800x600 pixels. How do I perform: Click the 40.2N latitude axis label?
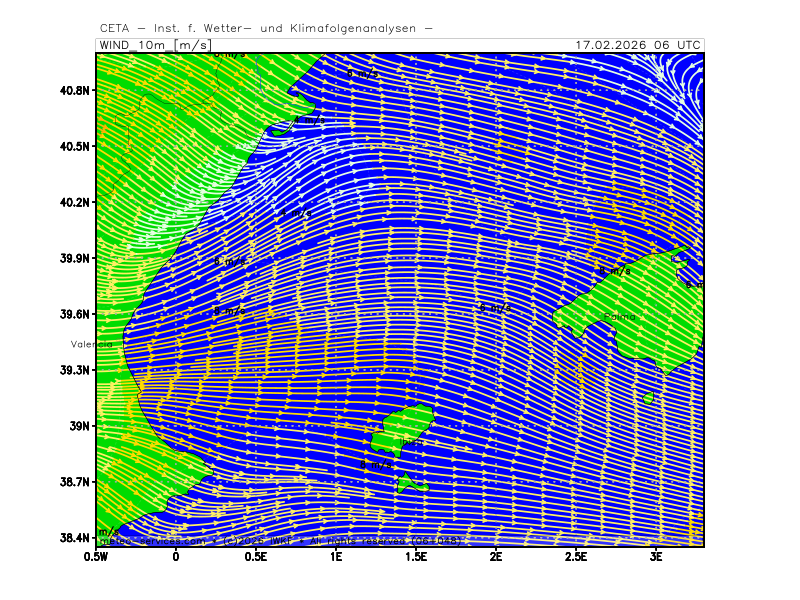[x=76, y=202]
